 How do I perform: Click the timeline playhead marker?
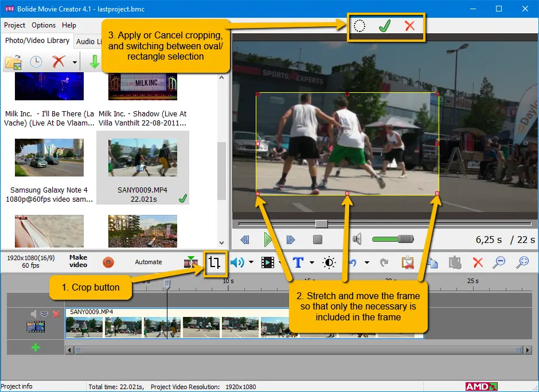pyautogui.click(x=167, y=284)
